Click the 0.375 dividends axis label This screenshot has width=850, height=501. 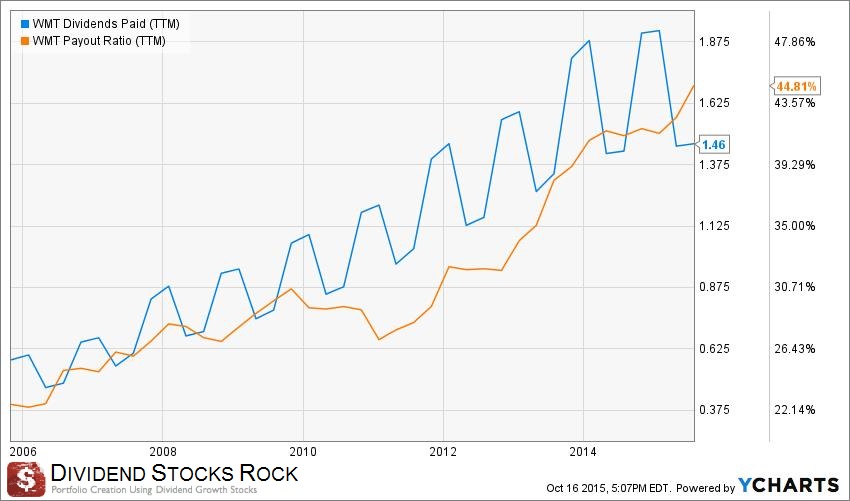coord(720,410)
